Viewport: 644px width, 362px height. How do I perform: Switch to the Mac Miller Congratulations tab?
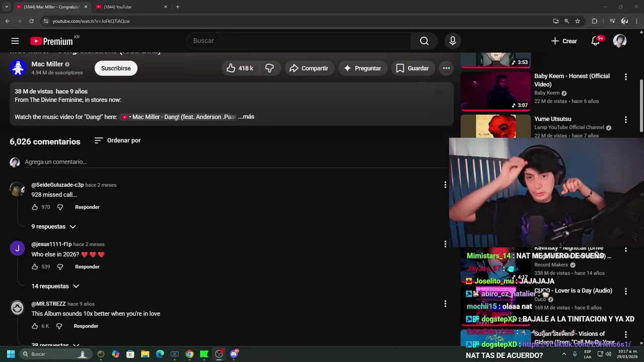pos(51,7)
